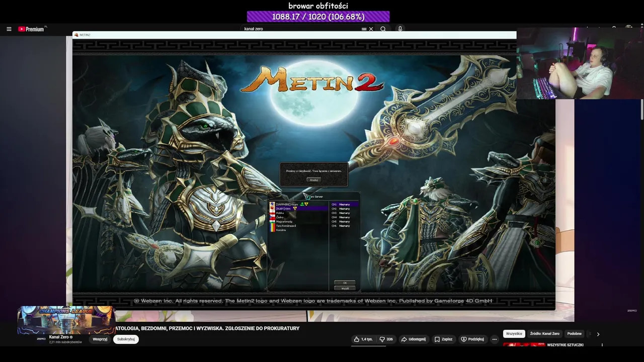Click the flag icon of the Polska server
This screenshot has height=362, width=644.
[x=272, y=213]
